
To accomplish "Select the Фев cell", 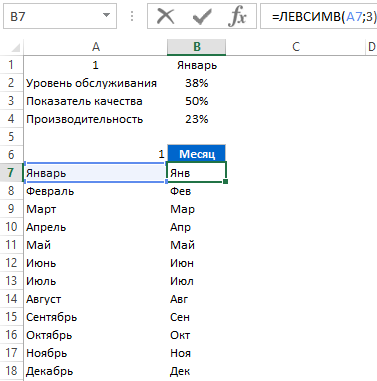I will pos(196,191).
